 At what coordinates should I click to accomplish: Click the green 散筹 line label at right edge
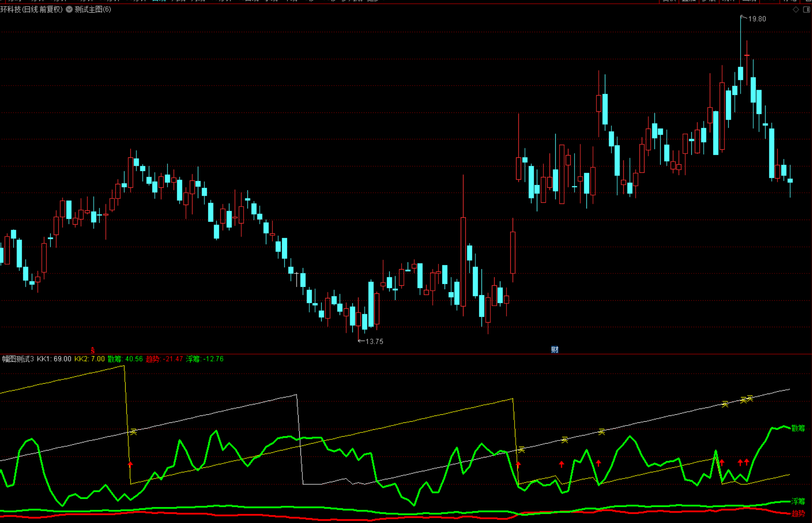(798, 428)
